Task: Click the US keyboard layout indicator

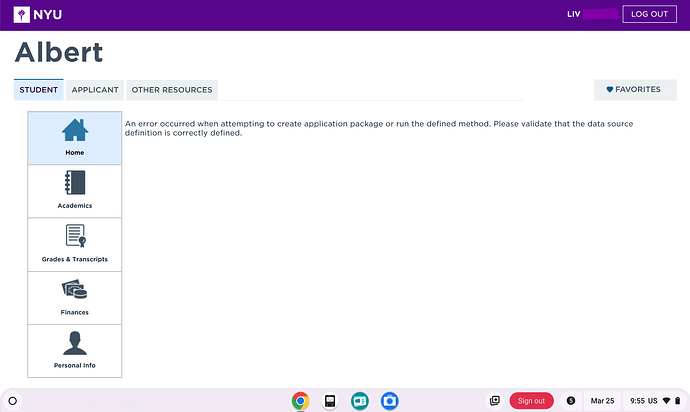Action: [653, 401]
